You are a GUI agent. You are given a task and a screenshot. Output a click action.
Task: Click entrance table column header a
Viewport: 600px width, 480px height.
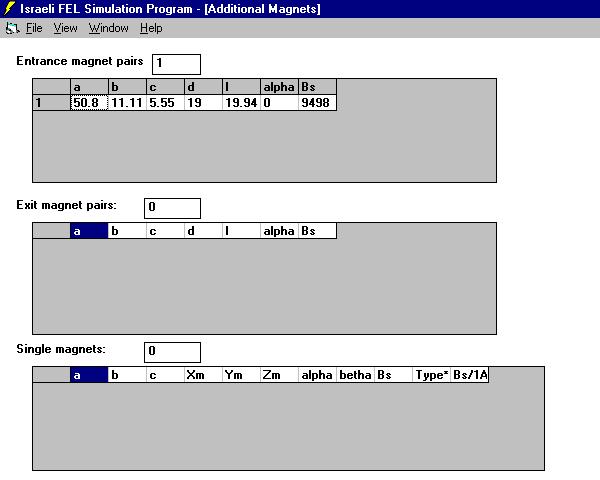coord(89,87)
